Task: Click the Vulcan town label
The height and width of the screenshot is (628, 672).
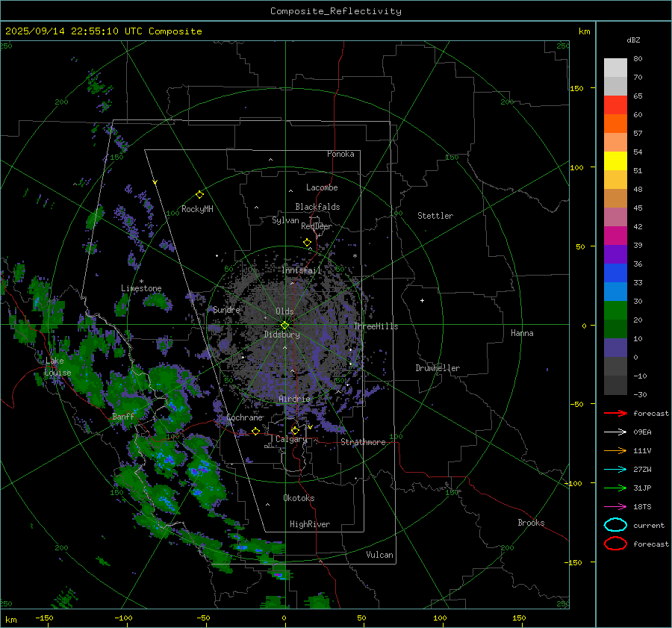Action: [x=379, y=555]
